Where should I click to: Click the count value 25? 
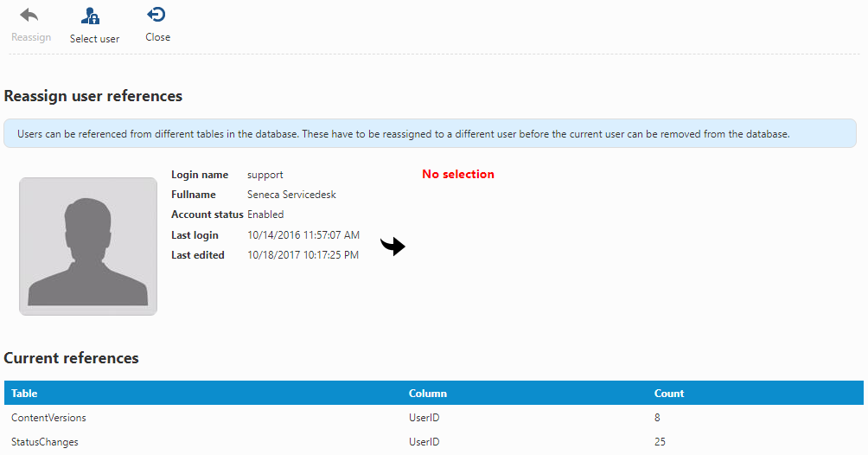click(660, 442)
